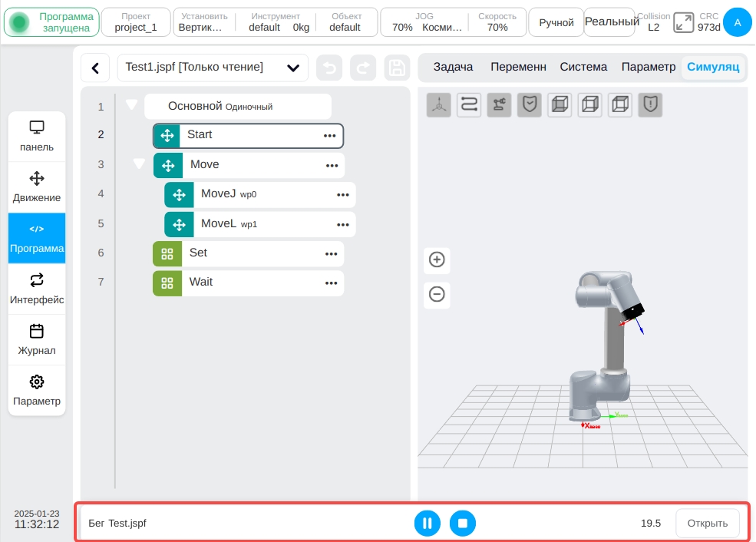Open the Инструмент default 0kg setting
Viewport: 756px width, 542px height.
pos(276,22)
